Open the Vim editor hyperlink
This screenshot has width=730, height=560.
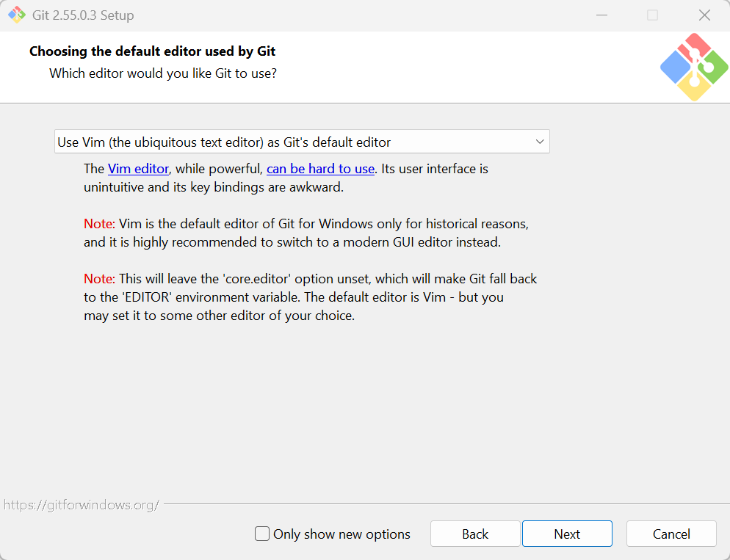click(x=138, y=169)
